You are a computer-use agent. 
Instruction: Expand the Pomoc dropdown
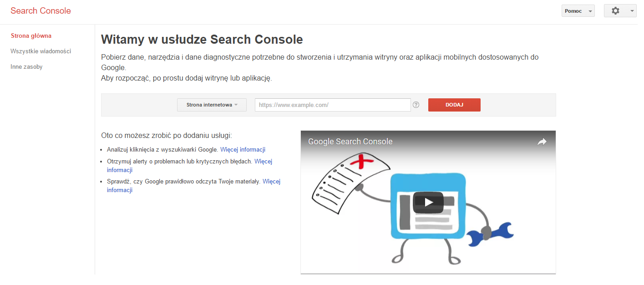pos(578,11)
